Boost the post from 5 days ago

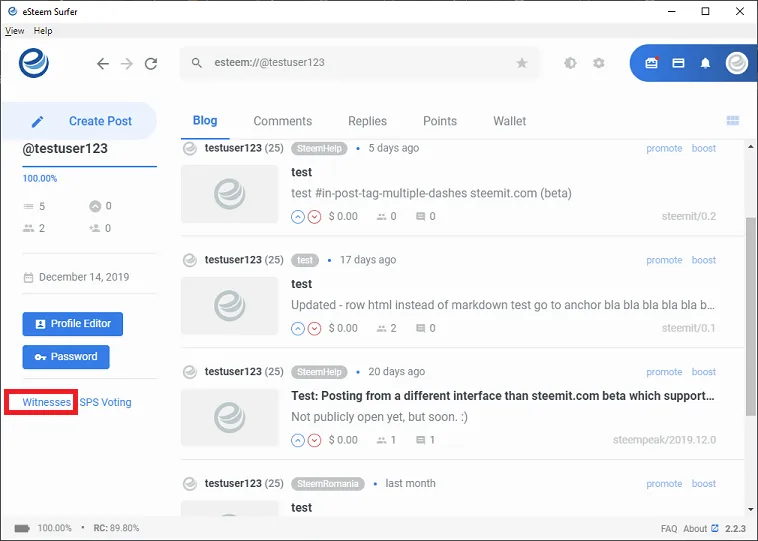tap(704, 148)
